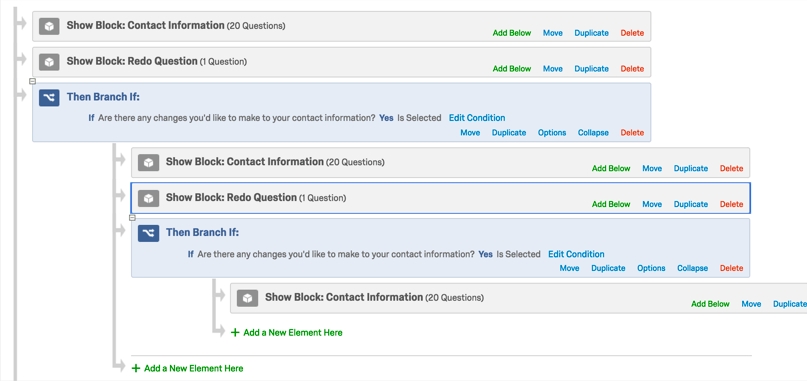Click Collapse link on the first Then Branch If

tap(593, 133)
